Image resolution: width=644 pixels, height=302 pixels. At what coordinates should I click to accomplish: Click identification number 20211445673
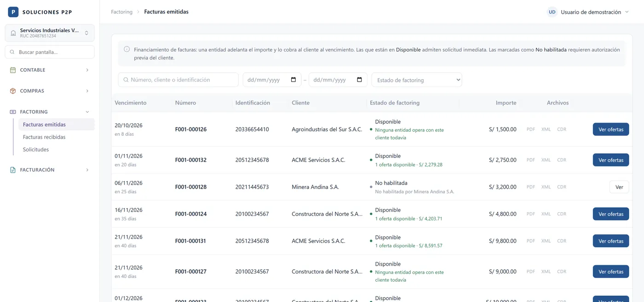pyautogui.click(x=252, y=187)
